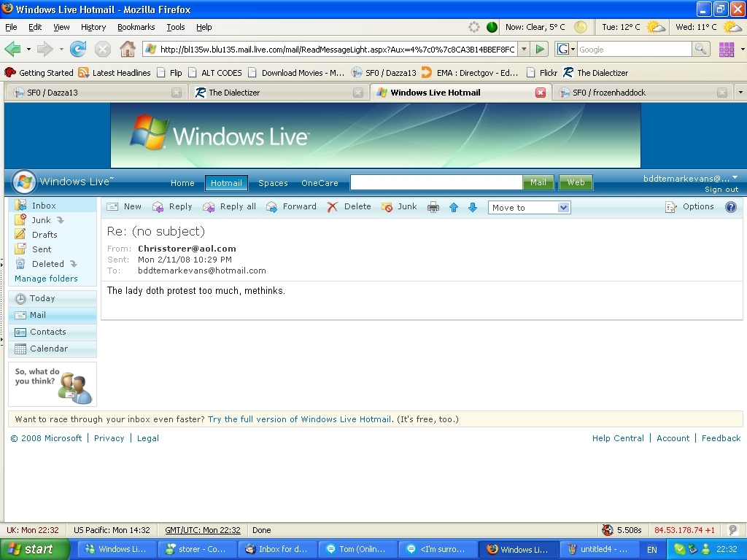747x560 pixels.
Task: Forward this email message
Action: pos(291,207)
